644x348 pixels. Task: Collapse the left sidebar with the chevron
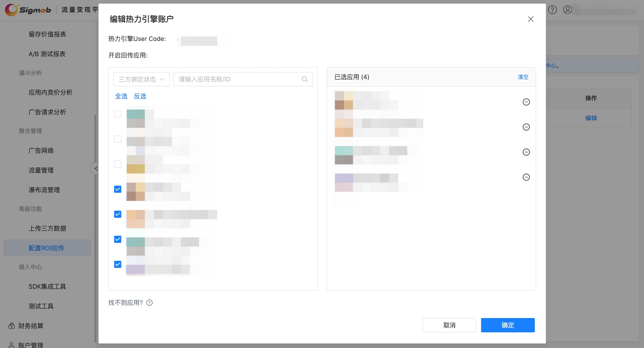(x=95, y=168)
